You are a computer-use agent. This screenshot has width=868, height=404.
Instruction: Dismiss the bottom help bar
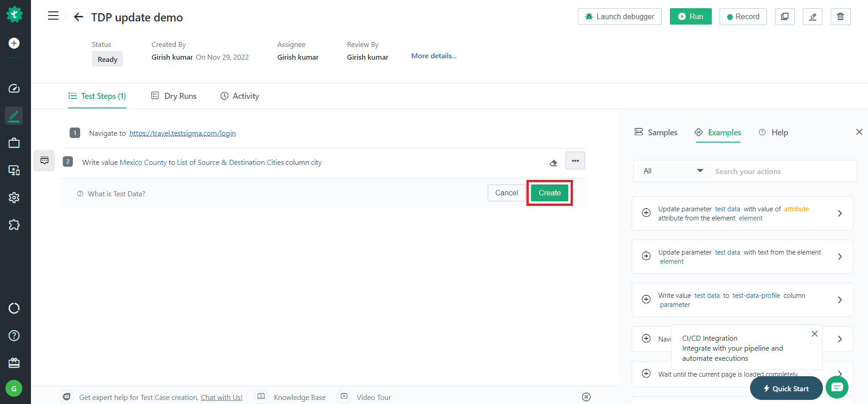pyautogui.click(x=587, y=397)
